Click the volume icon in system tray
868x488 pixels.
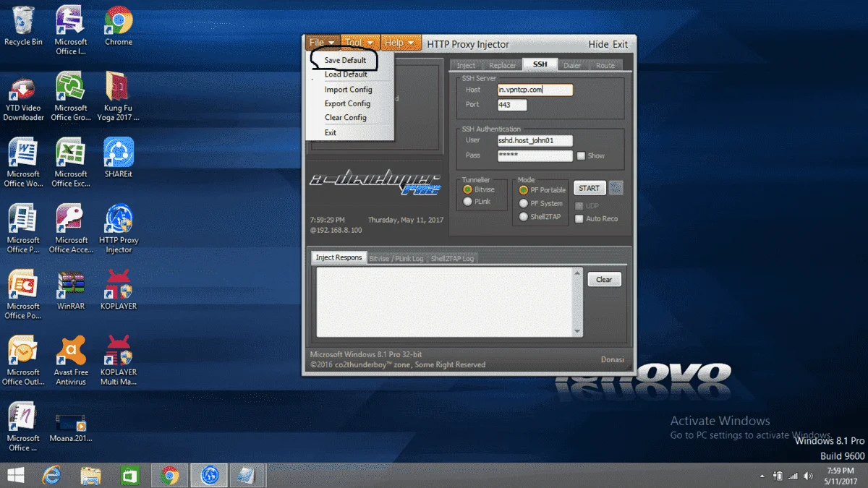809,476
